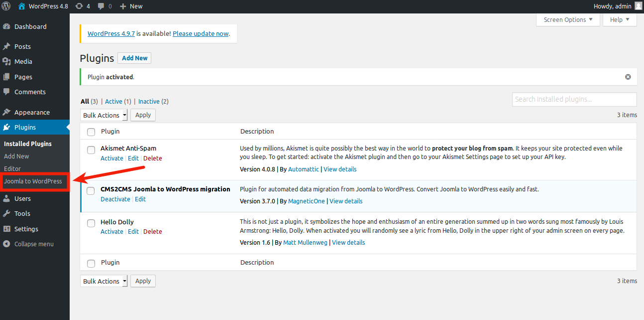
Task: View details for Akismet version 4.0.8
Action: tap(340, 169)
